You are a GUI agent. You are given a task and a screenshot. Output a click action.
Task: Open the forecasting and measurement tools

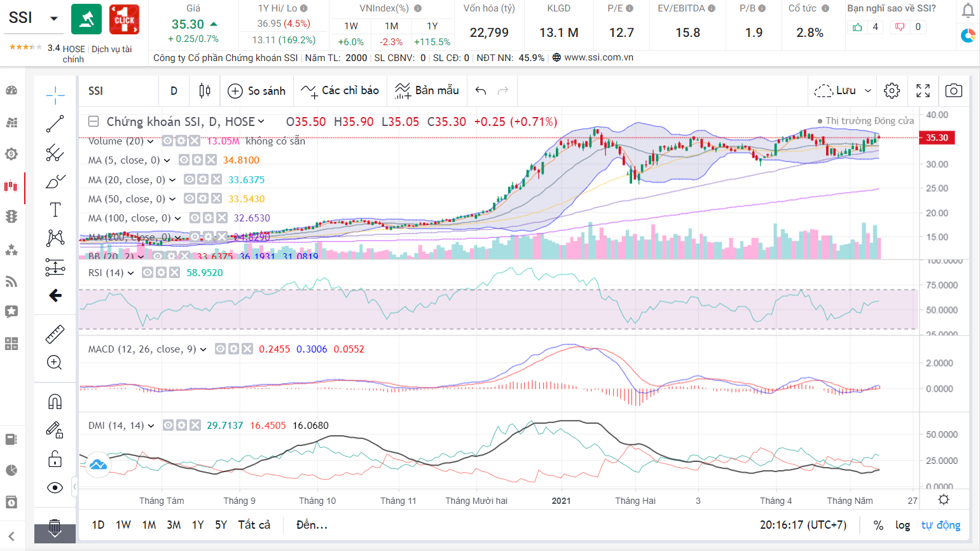click(55, 267)
